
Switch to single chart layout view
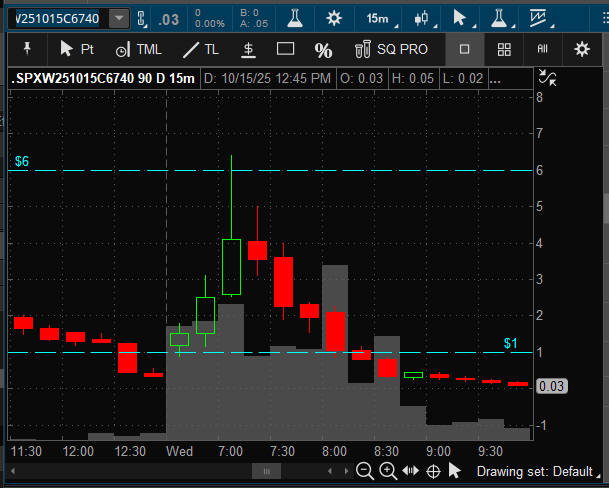[464, 49]
